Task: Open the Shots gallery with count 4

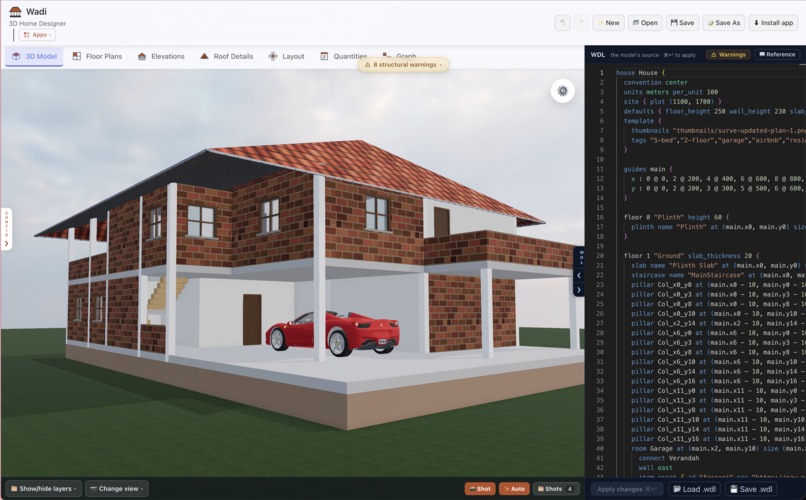Action: (556, 489)
